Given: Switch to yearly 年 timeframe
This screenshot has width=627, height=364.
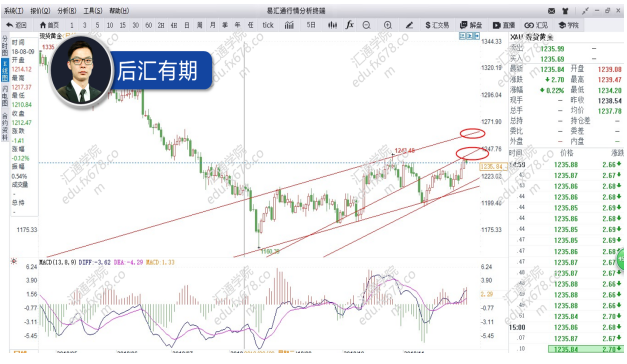Looking at the screenshot, I should (238, 25).
